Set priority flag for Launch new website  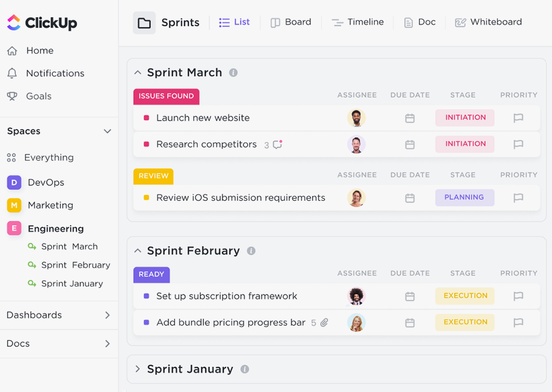click(x=518, y=118)
